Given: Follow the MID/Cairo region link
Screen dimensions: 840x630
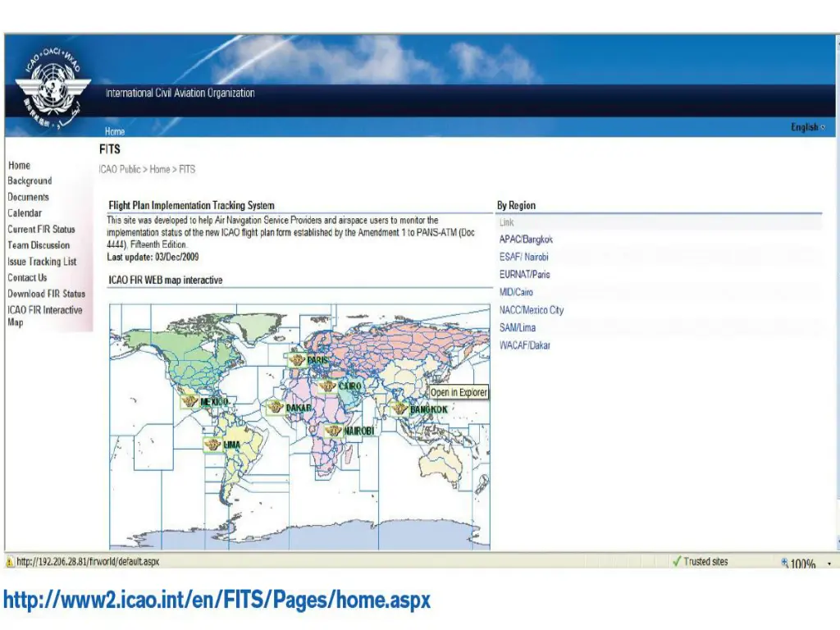Looking at the screenshot, I should (x=516, y=293).
